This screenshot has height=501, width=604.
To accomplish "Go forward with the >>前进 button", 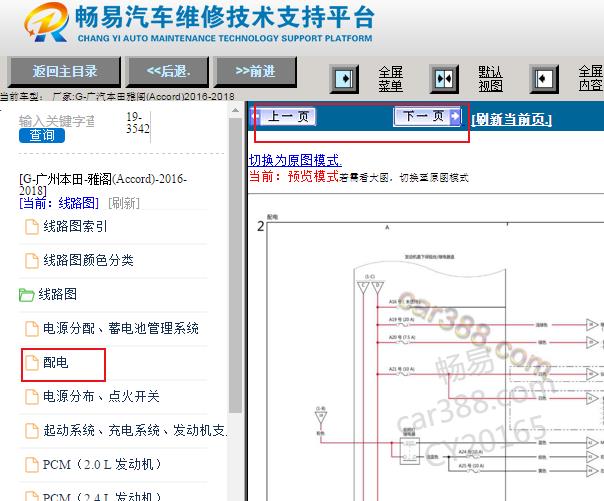I will [255, 72].
